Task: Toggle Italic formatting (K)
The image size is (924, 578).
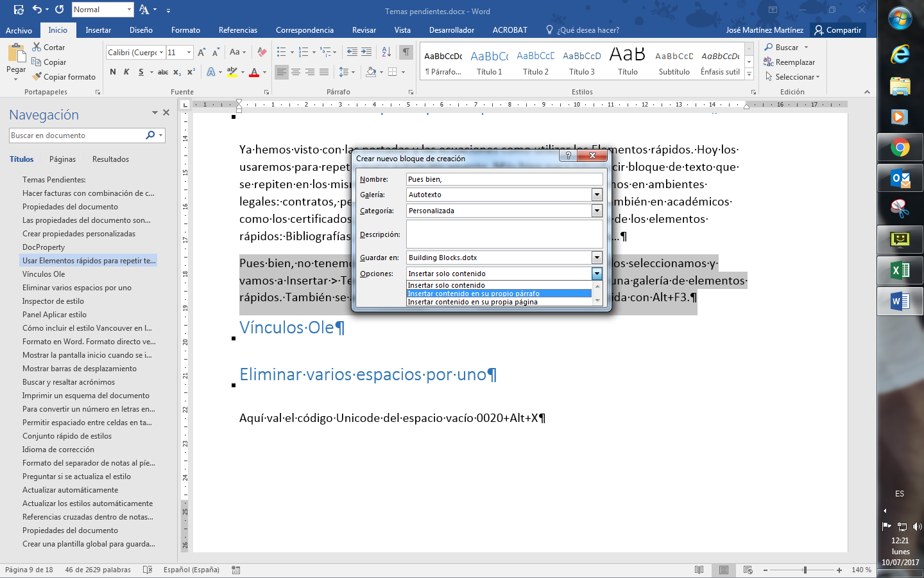Action: coord(126,72)
